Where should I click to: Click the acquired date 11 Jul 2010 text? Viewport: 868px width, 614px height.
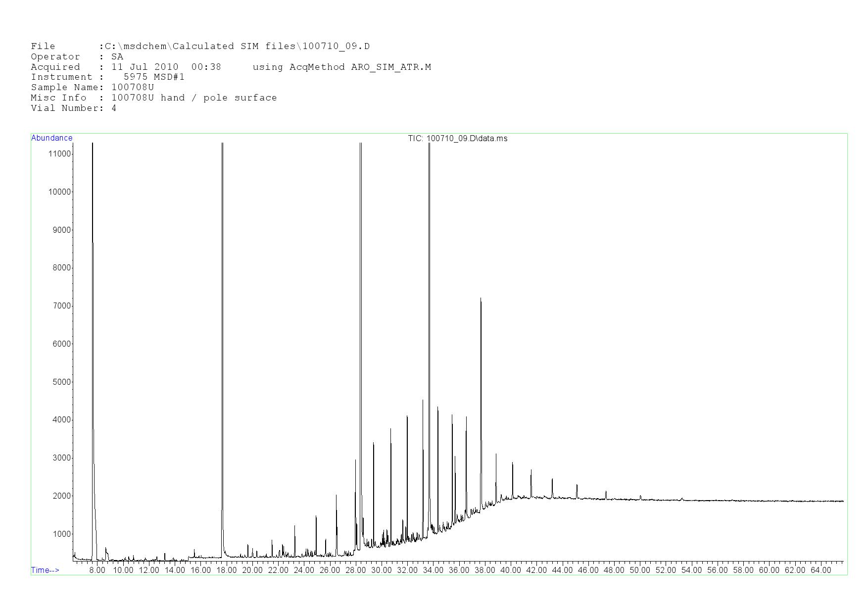(x=145, y=67)
